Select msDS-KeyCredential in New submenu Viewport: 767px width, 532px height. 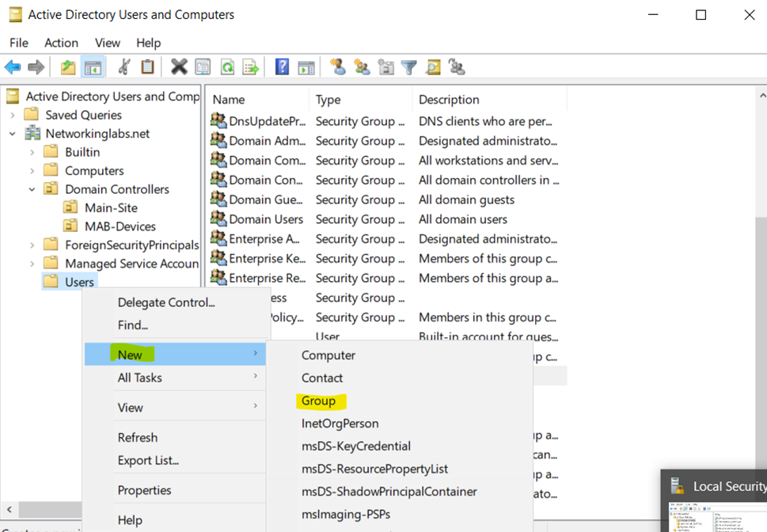400,446
